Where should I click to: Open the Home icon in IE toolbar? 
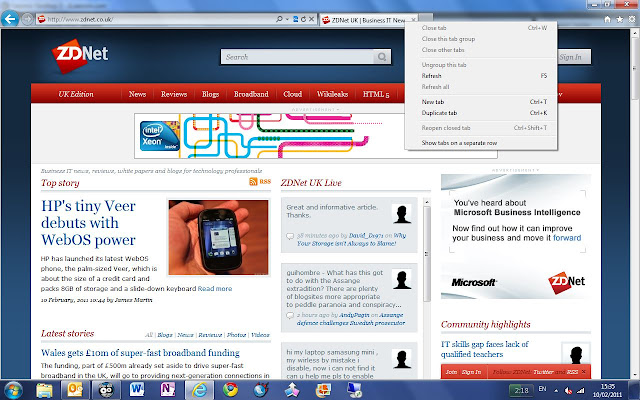[607, 19]
